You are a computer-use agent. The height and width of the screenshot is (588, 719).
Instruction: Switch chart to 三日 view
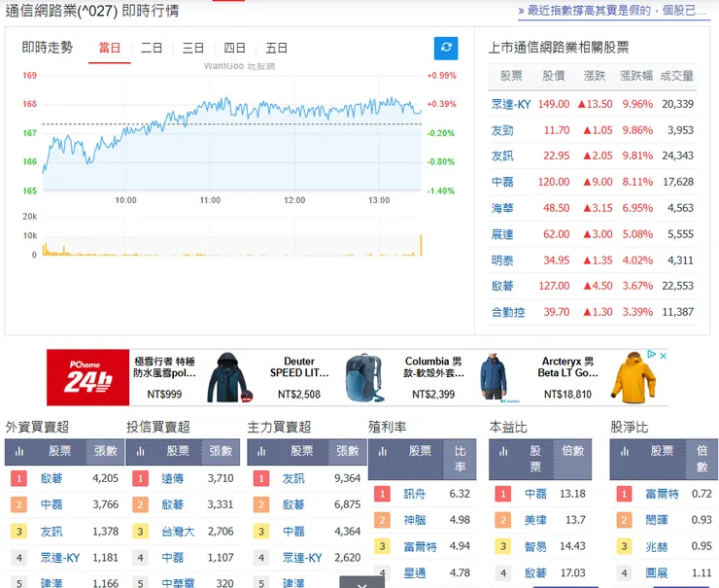193,49
